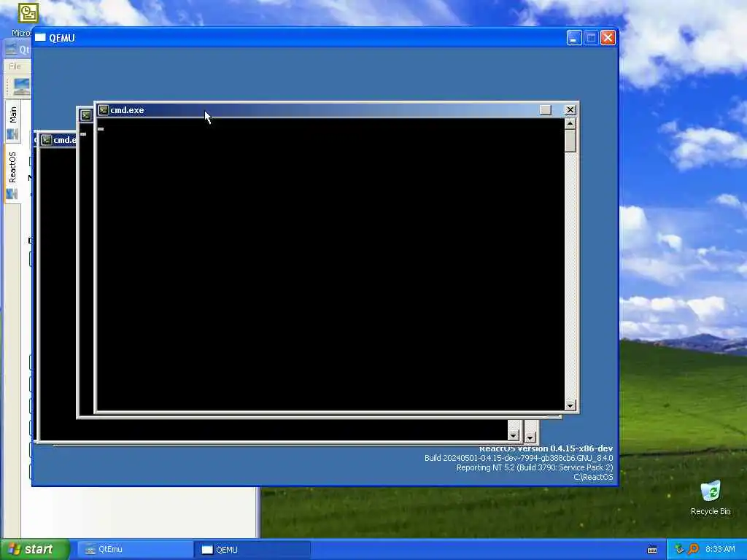Click the QEMU taskbar button
This screenshot has height=560, width=747.
click(x=252, y=550)
